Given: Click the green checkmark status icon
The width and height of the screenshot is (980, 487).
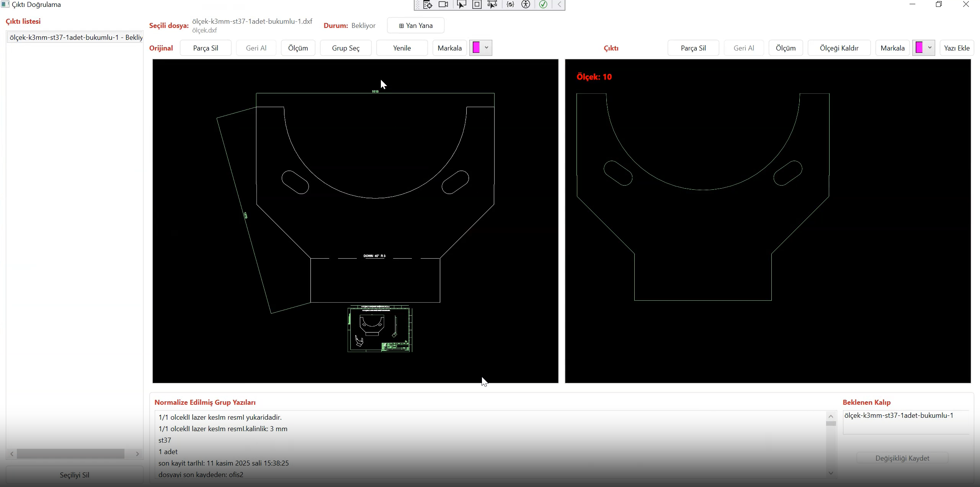Looking at the screenshot, I should pos(543,5).
